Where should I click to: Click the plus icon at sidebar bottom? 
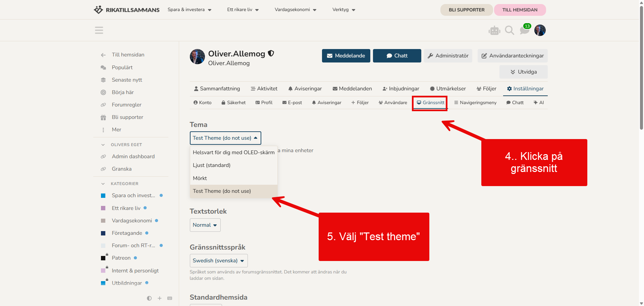coord(160,298)
